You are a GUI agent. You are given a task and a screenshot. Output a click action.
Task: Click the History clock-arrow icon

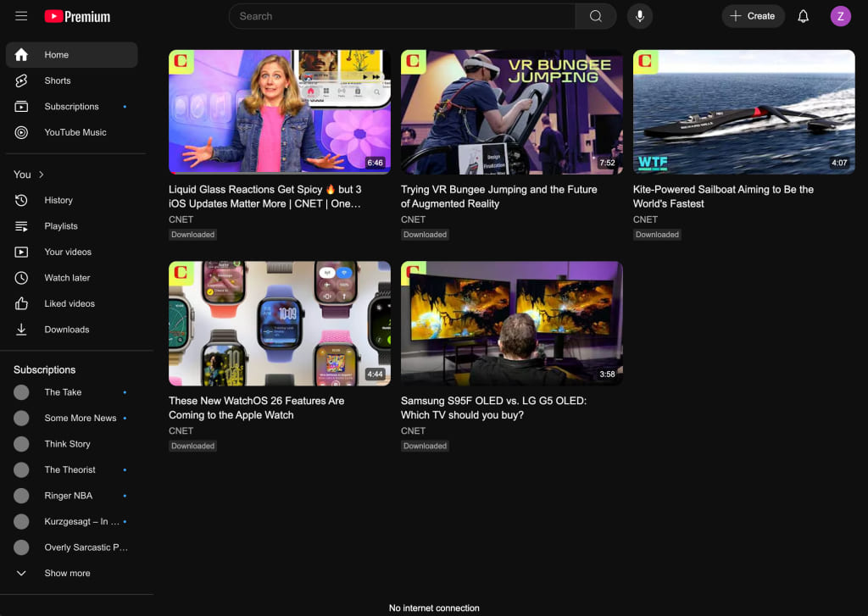[x=21, y=200]
